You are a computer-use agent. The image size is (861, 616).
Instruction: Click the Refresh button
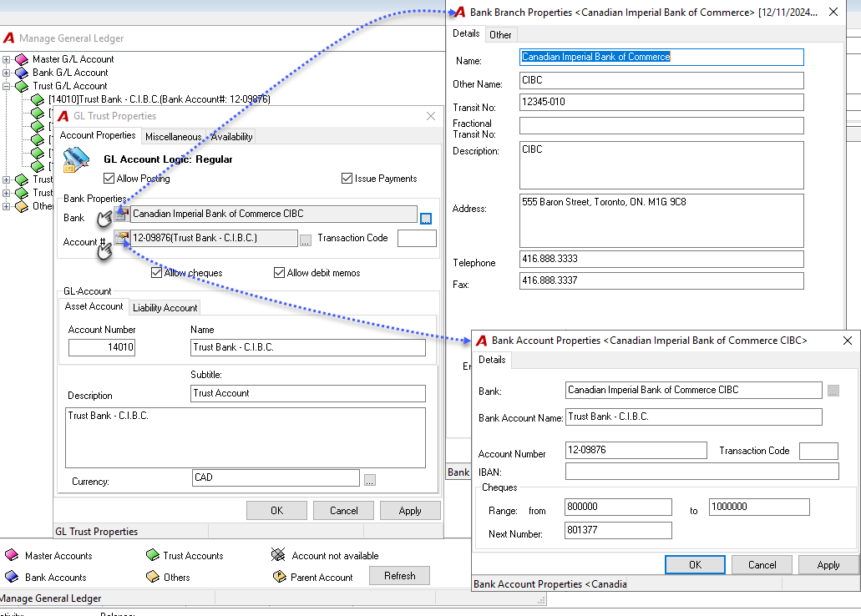[399, 576]
